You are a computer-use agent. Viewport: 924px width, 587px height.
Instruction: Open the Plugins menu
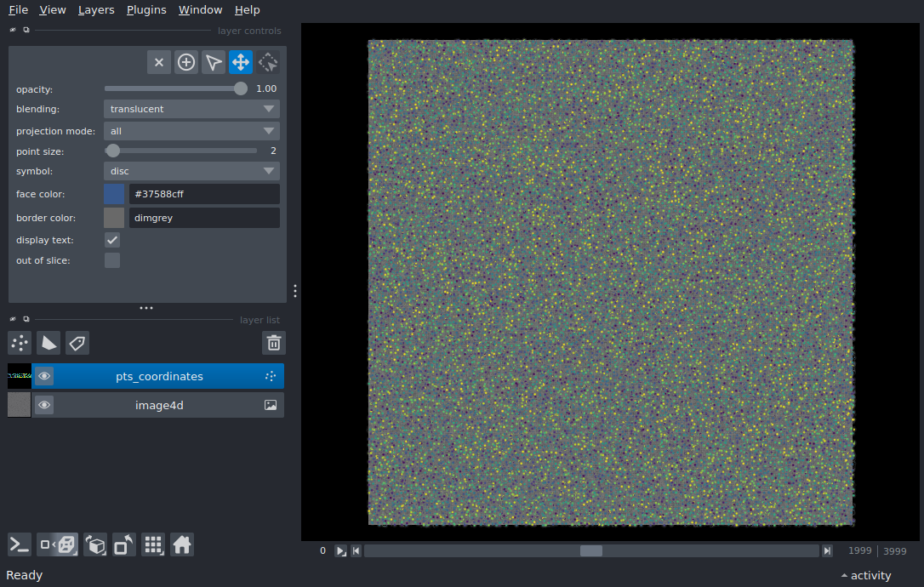coord(145,10)
